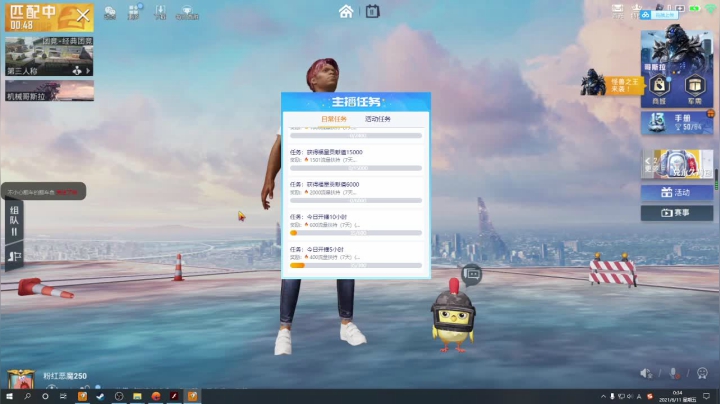Click the home icon at top center

346,11
